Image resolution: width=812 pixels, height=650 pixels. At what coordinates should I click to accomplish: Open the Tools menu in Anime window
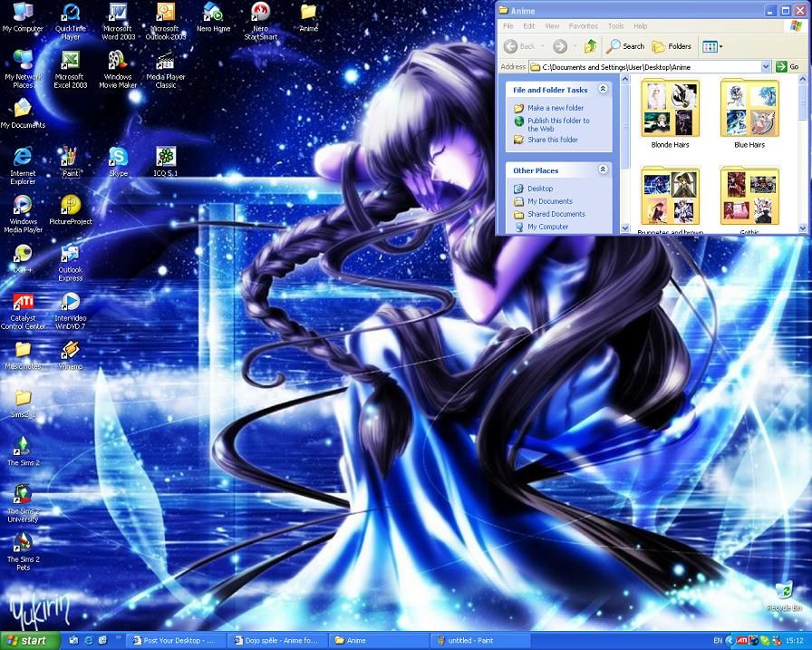(615, 26)
